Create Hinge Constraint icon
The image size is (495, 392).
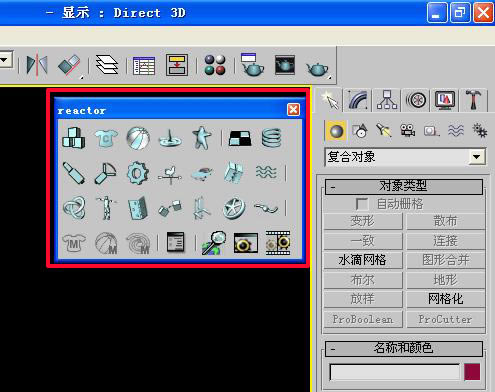pos(138,208)
